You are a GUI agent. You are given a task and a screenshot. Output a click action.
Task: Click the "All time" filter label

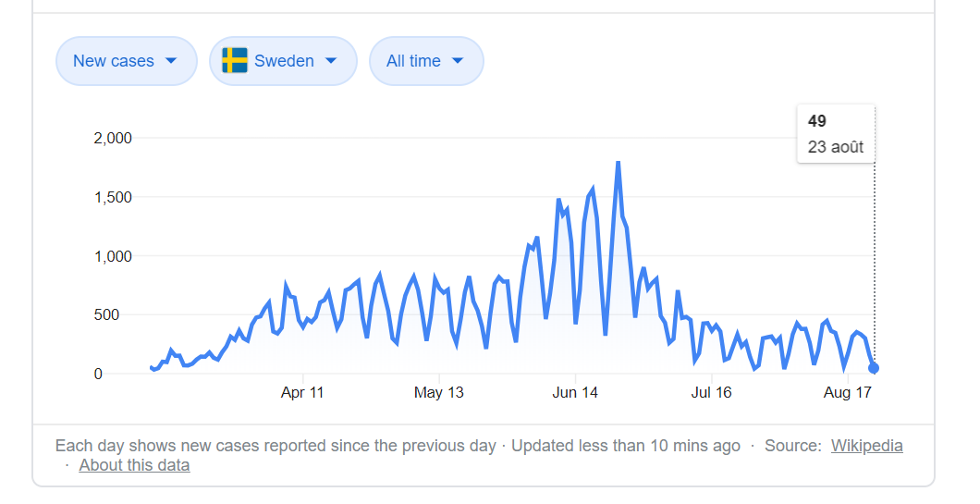coord(413,61)
